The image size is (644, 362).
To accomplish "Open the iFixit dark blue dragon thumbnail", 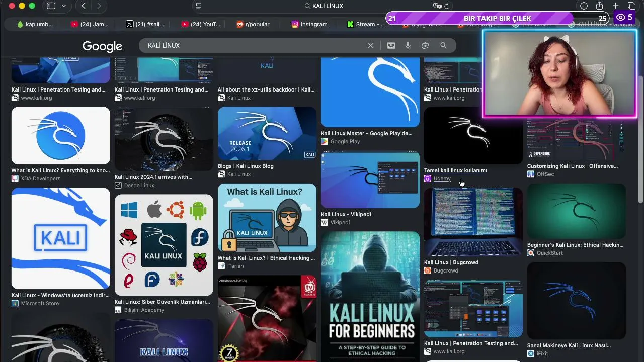I will point(577,301).
